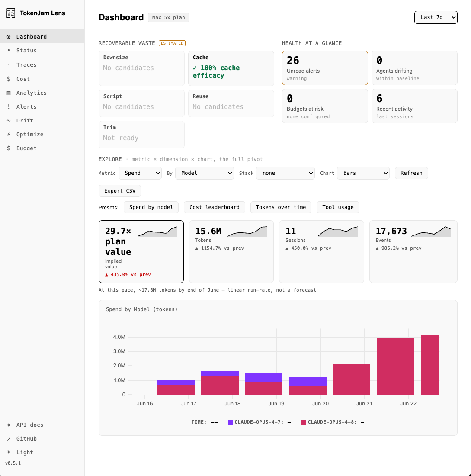Click the purple CLAUDE-OPUS-4-7 legend swatch

click(x=231, y=423)
